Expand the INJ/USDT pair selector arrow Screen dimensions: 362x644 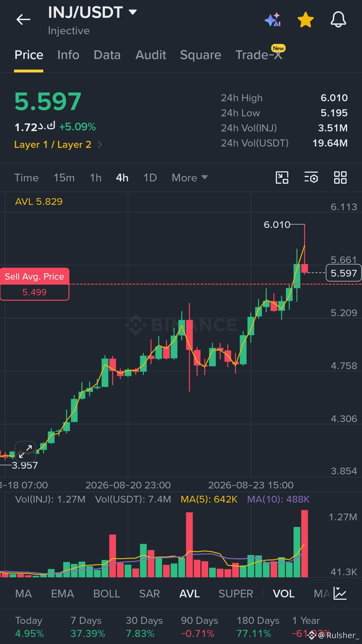(x=133, y=12)
